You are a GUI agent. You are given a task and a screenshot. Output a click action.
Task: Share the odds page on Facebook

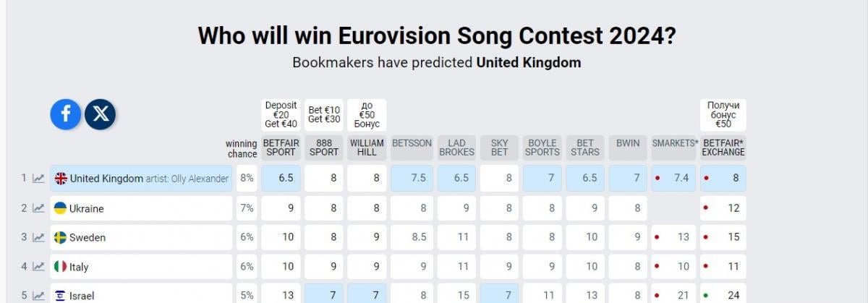click(65, 114)
